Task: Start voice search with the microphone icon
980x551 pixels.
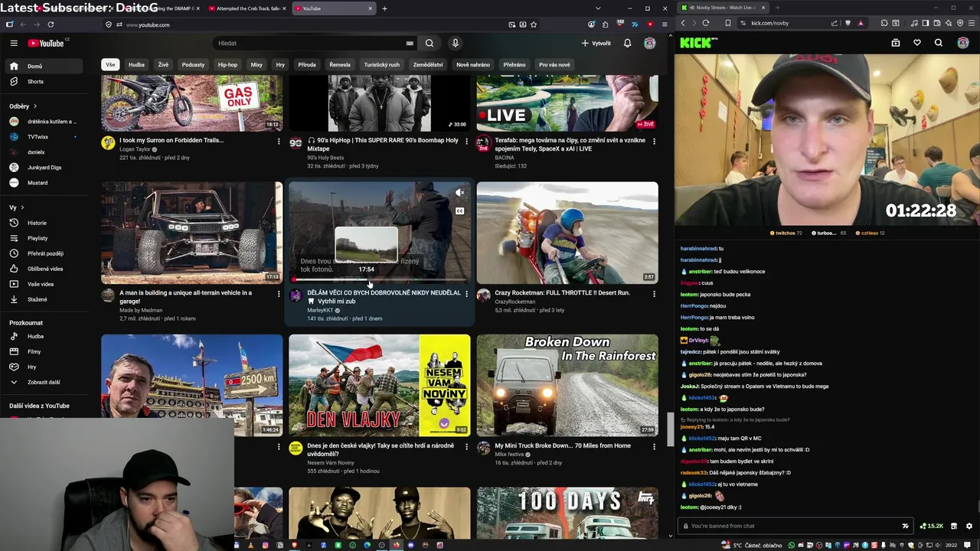Action: (x=455, y=44)
